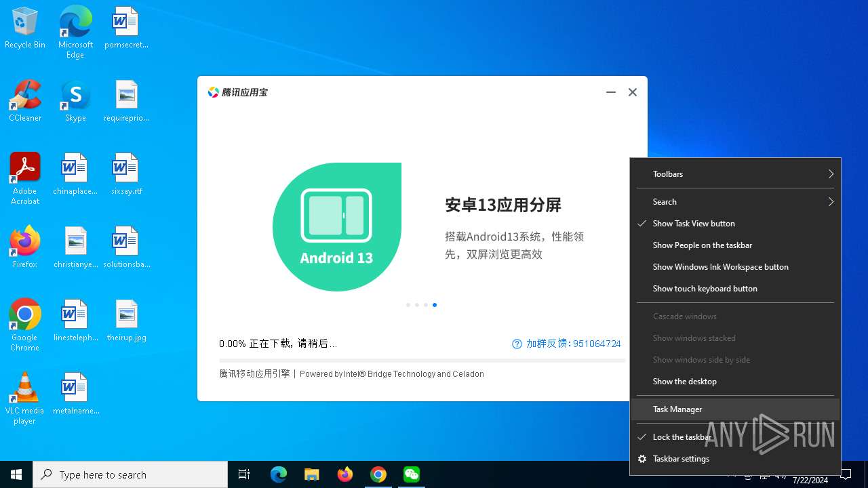
Task: Click the help icon beside the feedback number
Action: [517, 344]
